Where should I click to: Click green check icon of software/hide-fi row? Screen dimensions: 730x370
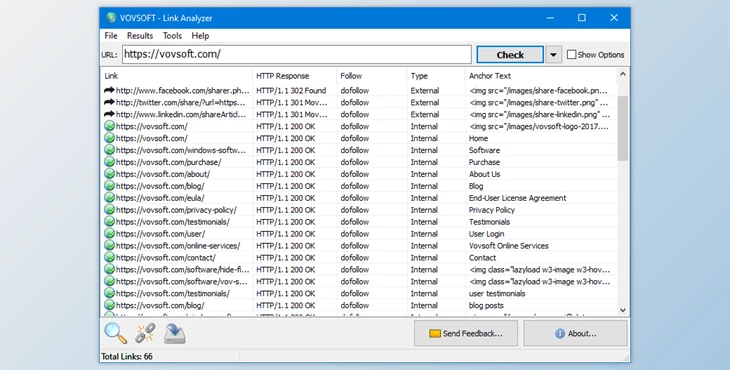point(109,269)
